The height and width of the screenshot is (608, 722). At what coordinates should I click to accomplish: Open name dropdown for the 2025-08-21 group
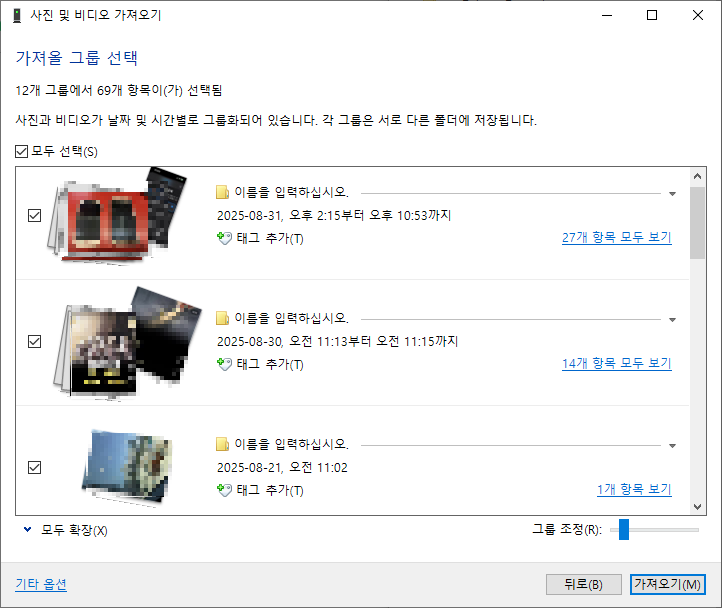pyautogui.click(x=672, y=446)
